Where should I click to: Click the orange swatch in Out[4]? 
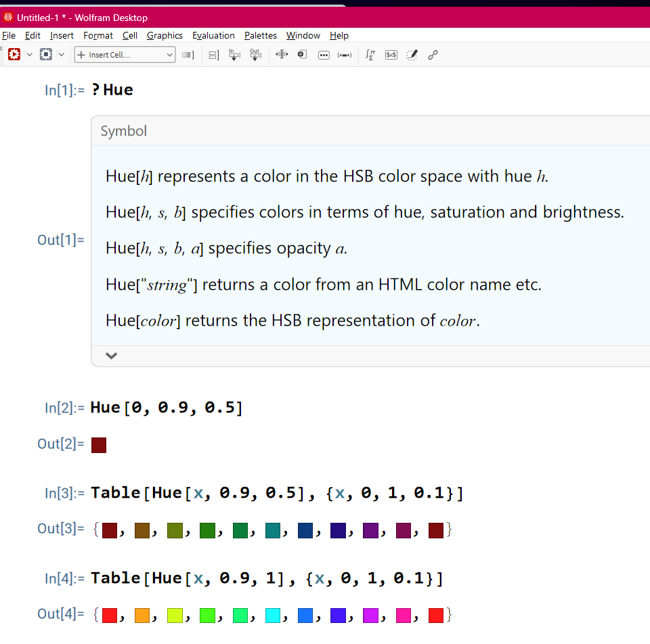coord(142,616)
